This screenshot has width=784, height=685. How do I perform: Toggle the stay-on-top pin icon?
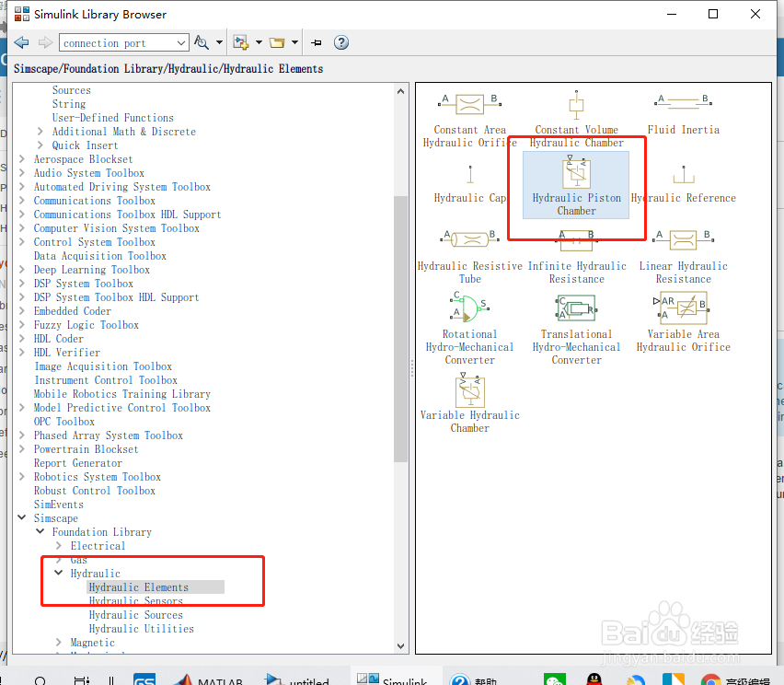coord(316,42)
